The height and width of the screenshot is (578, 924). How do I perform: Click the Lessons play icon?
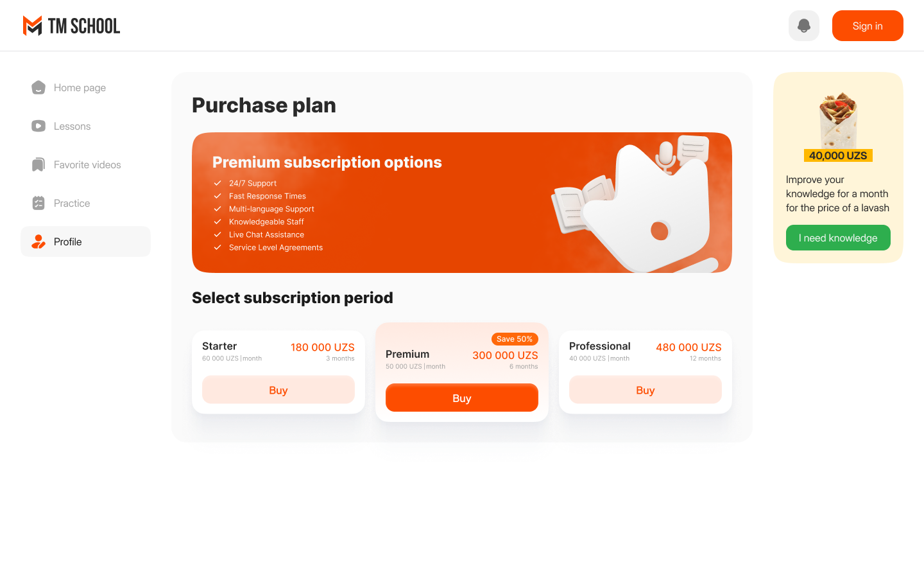click(38, 126)
